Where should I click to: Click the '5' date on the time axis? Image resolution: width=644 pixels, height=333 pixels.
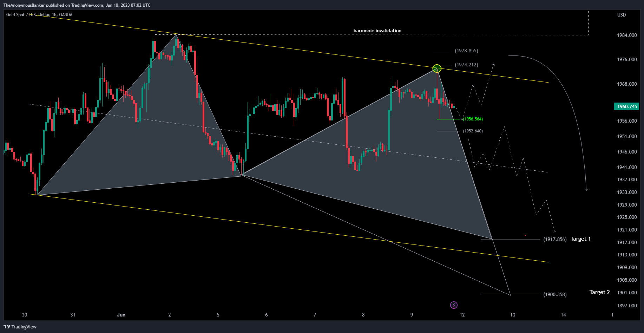coord(218,315)
